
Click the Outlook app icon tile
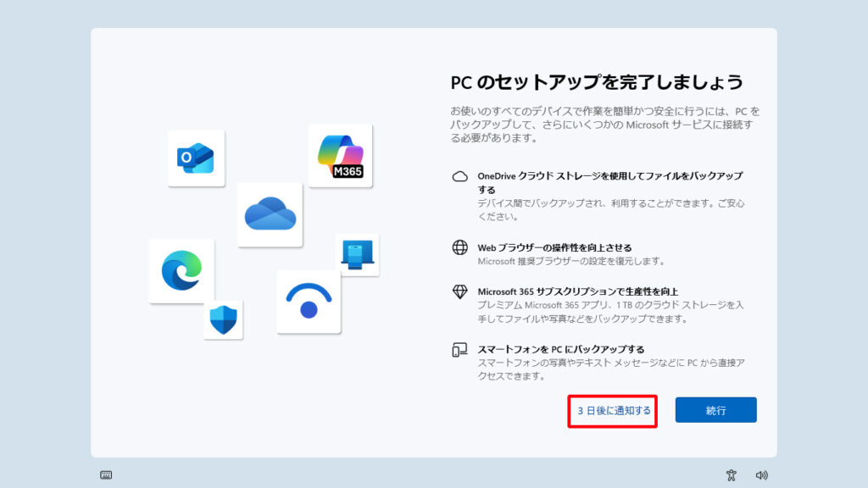pyautogui.click(x=196, y=158)
